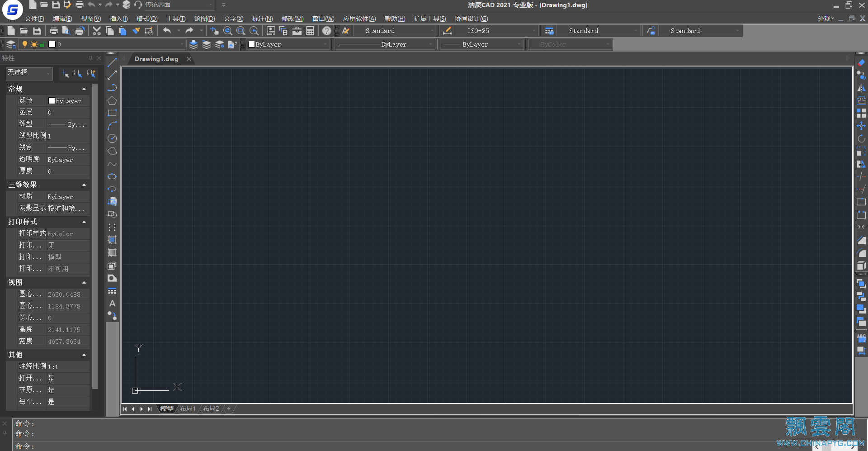Open the 绘图(D) menu
Viewport: 868px width, 451px height.
click(x=204, y=19)
